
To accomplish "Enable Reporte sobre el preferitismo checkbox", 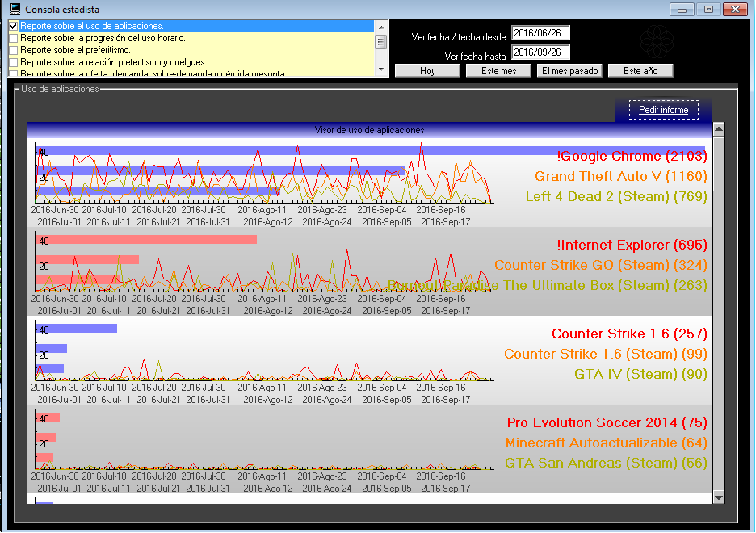I will click(x=14, y=50).
